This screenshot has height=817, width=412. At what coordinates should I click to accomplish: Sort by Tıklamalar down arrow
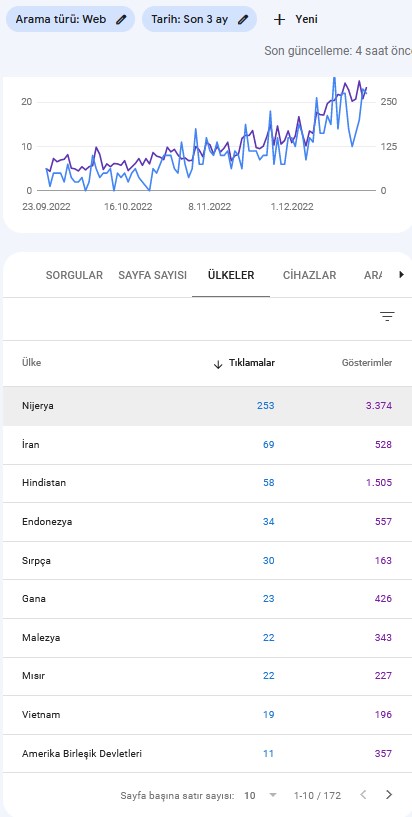pos(218,364)
